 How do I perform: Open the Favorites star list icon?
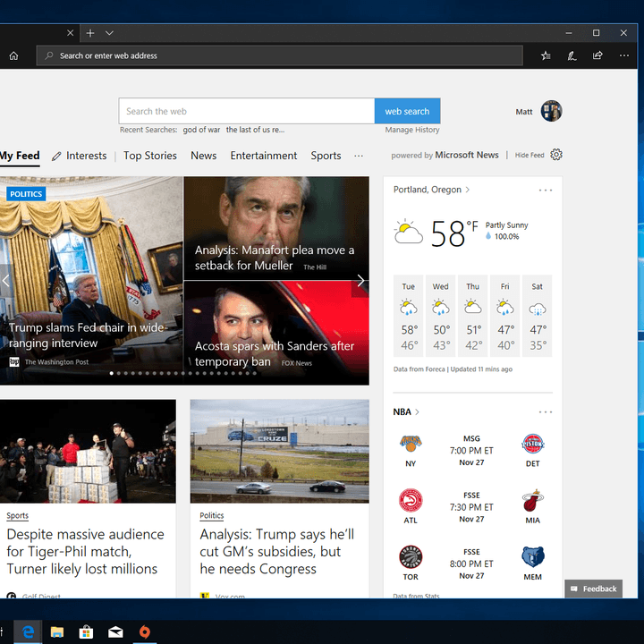pyautogui.click(x=546, y=55)
